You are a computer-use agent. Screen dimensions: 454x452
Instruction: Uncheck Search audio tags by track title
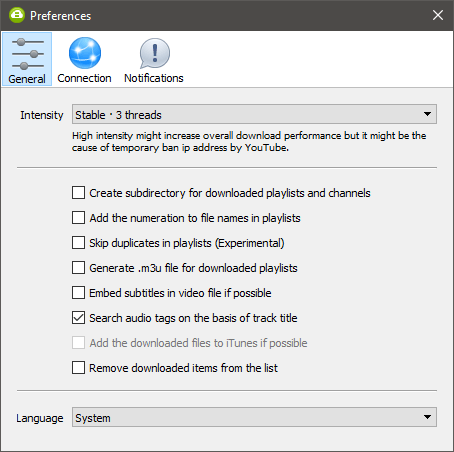coord(79,318)
